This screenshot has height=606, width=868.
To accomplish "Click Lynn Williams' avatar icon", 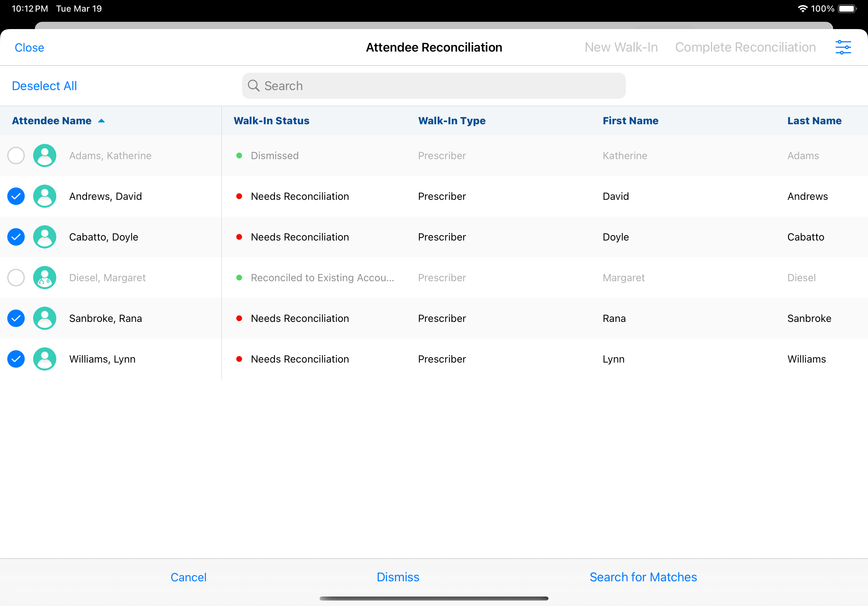I will coord(45,359).
